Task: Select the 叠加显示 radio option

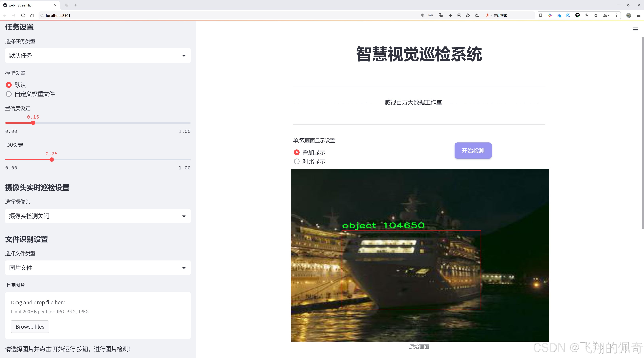Action: coord(297,152)
